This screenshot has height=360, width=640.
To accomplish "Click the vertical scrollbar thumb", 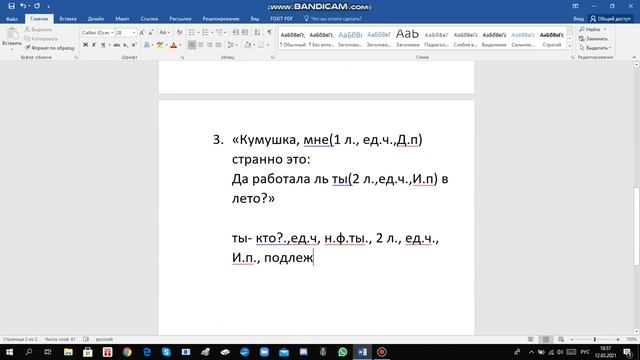I will pos(636,226).
